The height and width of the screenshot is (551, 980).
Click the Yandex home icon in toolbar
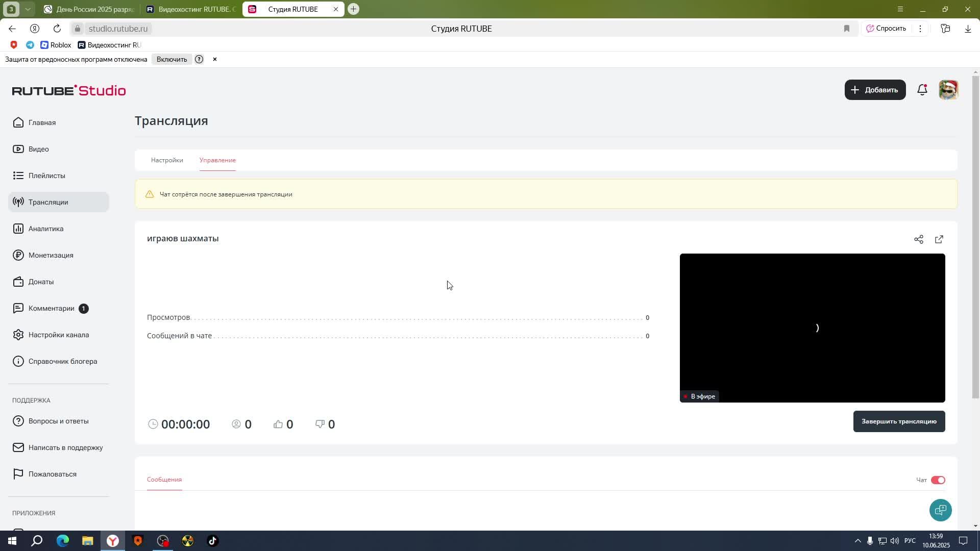tap(35, 29)
